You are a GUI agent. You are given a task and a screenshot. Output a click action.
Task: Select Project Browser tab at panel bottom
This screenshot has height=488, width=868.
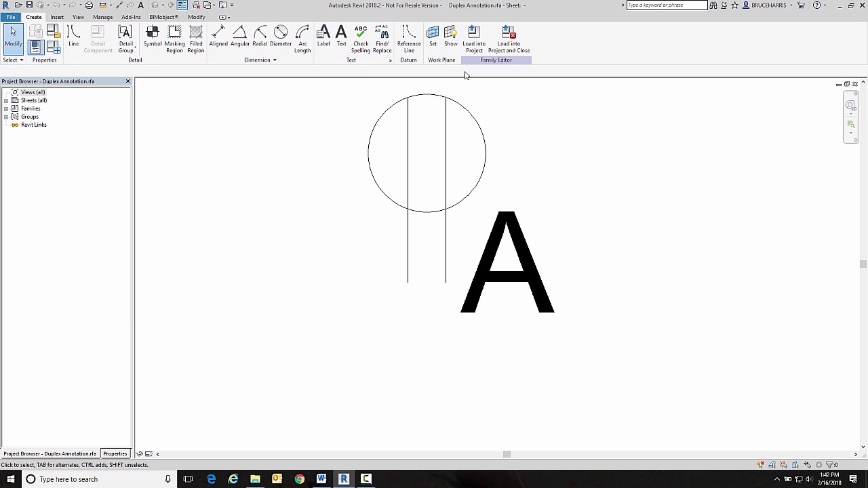[50, 453]
